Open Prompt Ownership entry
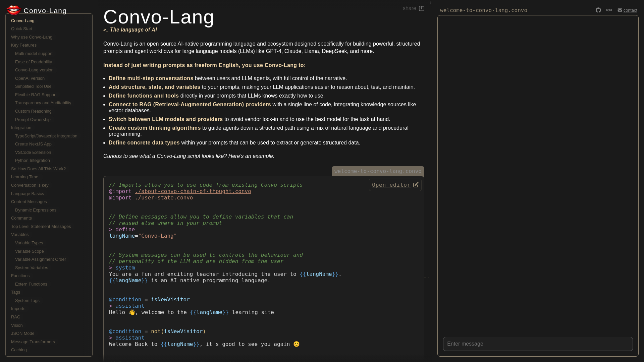 pyautogui.click(x=33, y=120)
